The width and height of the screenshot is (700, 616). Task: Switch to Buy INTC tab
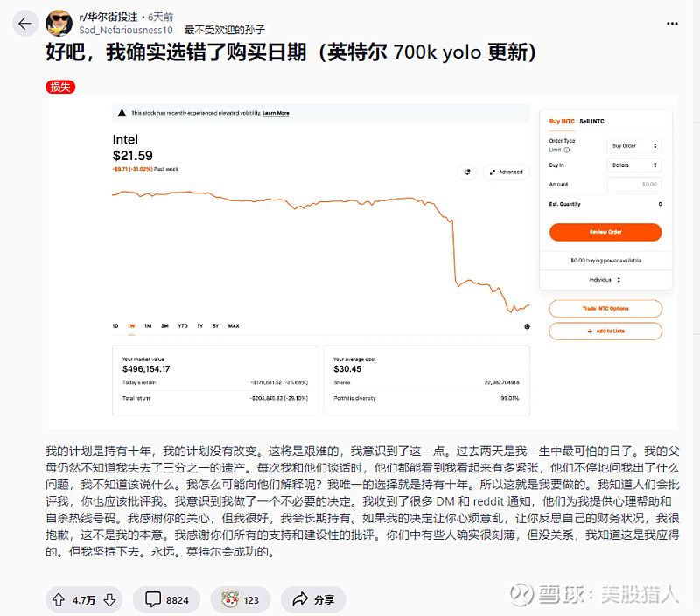[562, 122]
